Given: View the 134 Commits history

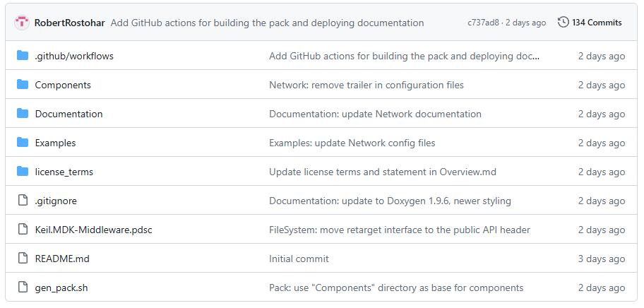Looking at the screenshot, I should (x=597, y=23).
